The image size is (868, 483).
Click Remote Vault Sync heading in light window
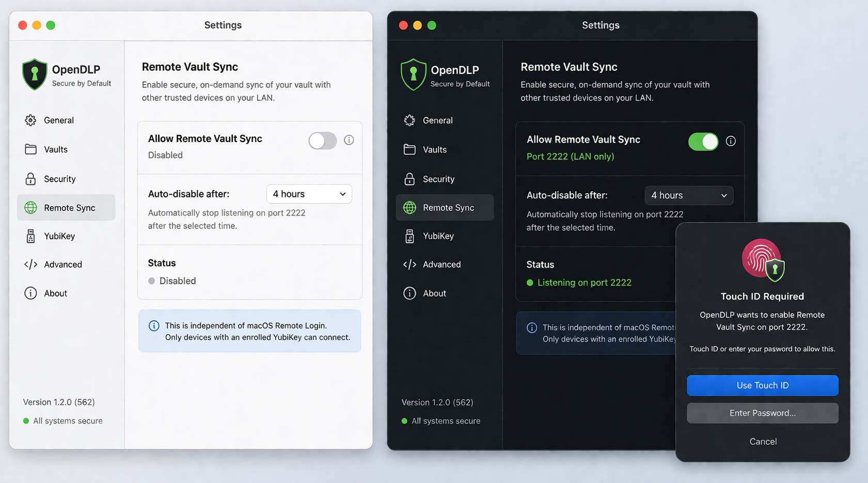[190, 67]
